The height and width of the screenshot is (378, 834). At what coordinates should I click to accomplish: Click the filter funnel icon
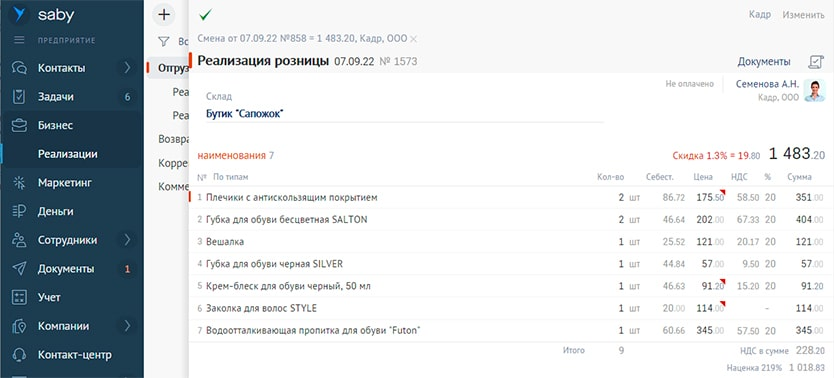pyautogui.click(x=164, y=41)
